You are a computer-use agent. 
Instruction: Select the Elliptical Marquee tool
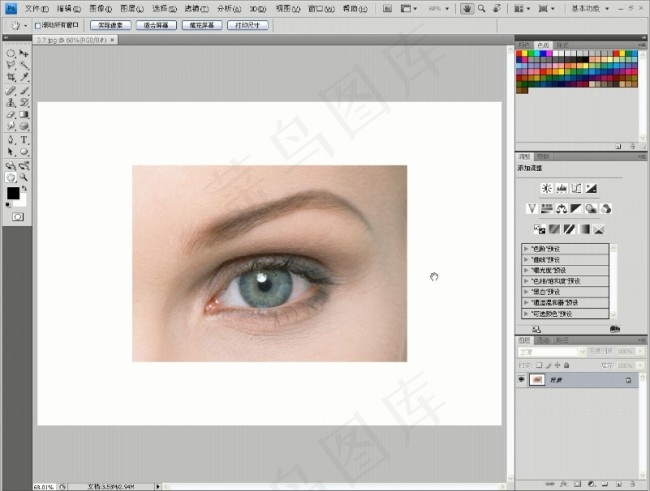pyautogui.click(x=11, y=53)
